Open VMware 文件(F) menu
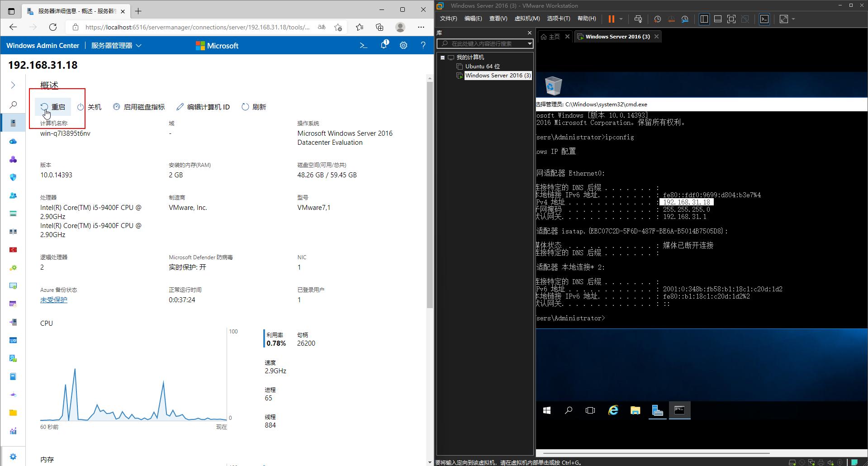Viewport: 868px width, 466px height. coord(448,19)
